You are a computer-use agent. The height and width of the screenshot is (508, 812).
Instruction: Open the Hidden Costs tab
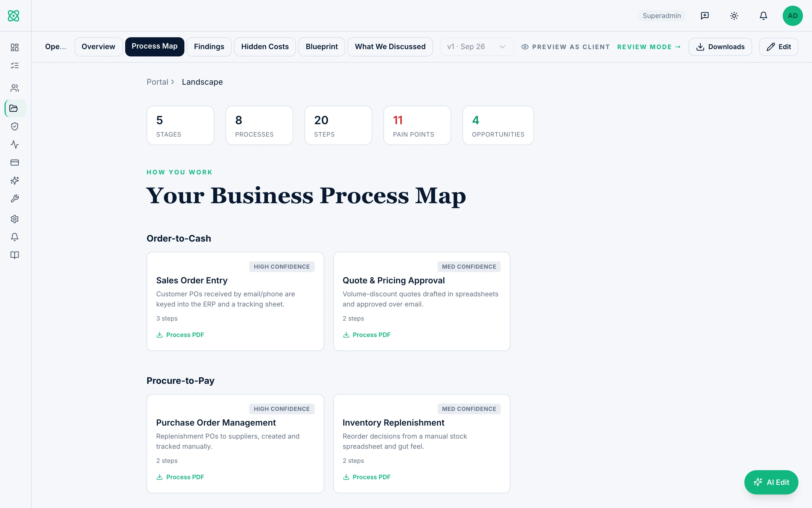click(265, 47)
